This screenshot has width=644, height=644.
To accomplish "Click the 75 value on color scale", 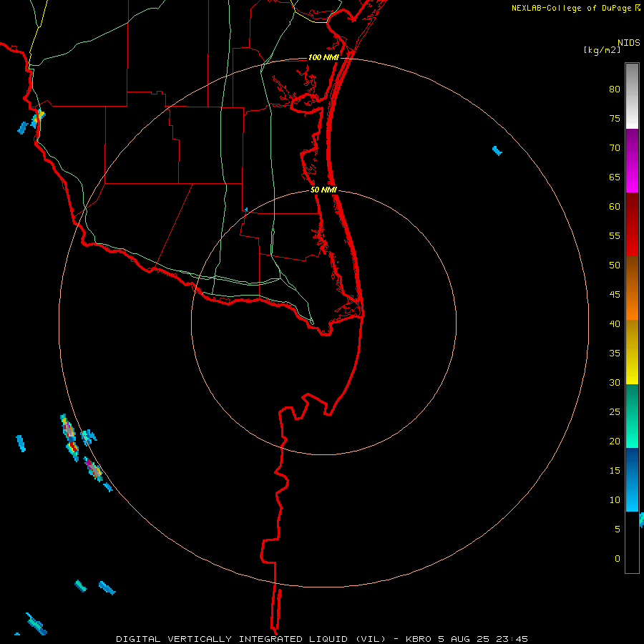I will (615, 118).
